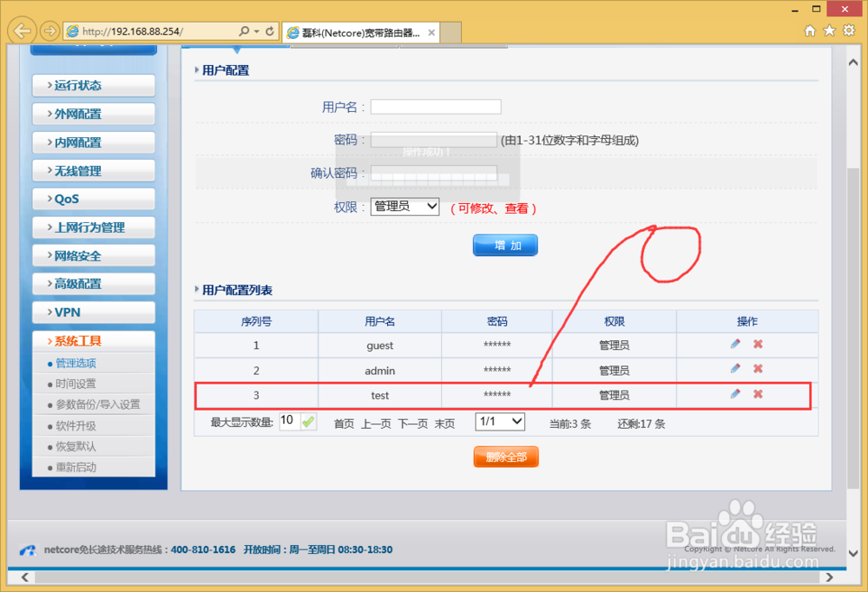Viewport: 868px width, 592px height.
Task: Go to 上一页 previous page link
Action: coord(376,424)
